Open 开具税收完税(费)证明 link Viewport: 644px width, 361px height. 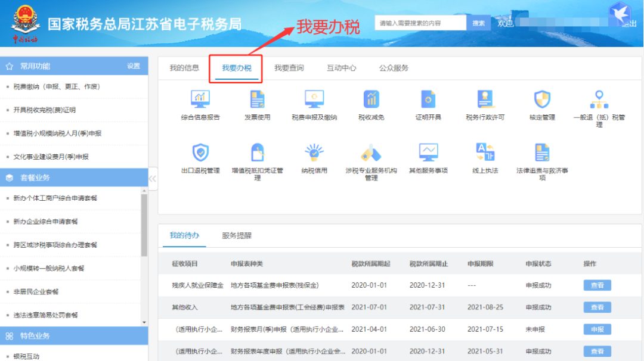click(44, 110)
